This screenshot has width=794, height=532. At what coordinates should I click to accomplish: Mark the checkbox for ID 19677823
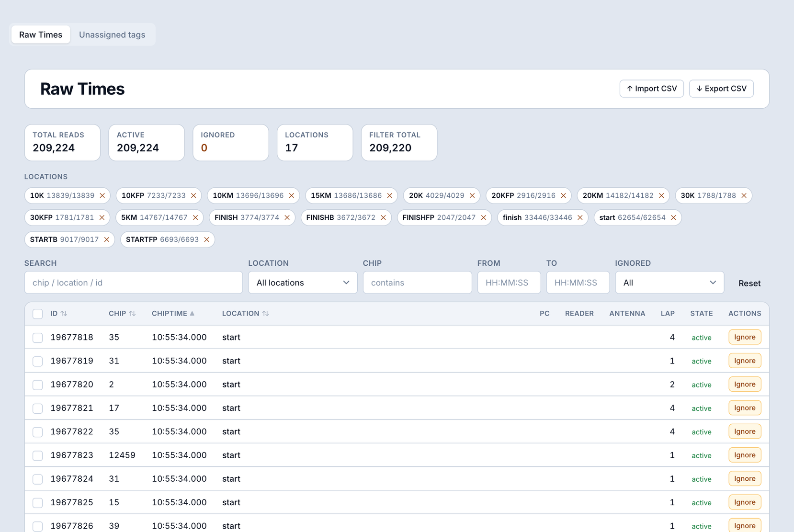coord(38,455)
